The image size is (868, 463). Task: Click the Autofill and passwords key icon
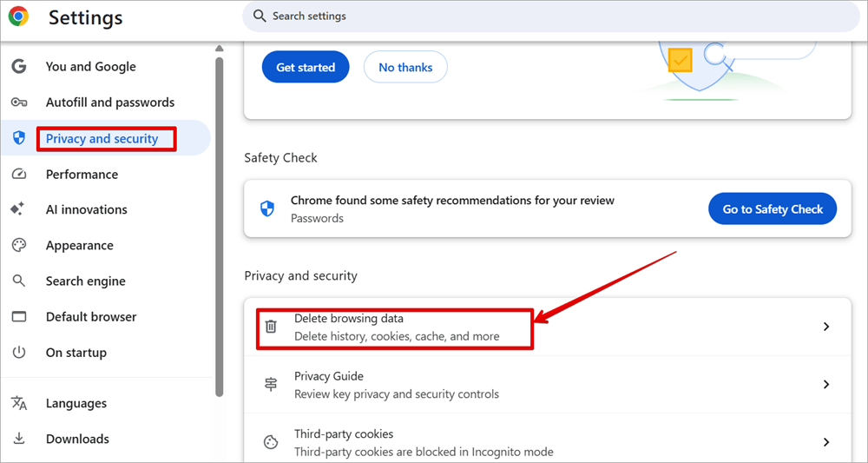(19, 103)
